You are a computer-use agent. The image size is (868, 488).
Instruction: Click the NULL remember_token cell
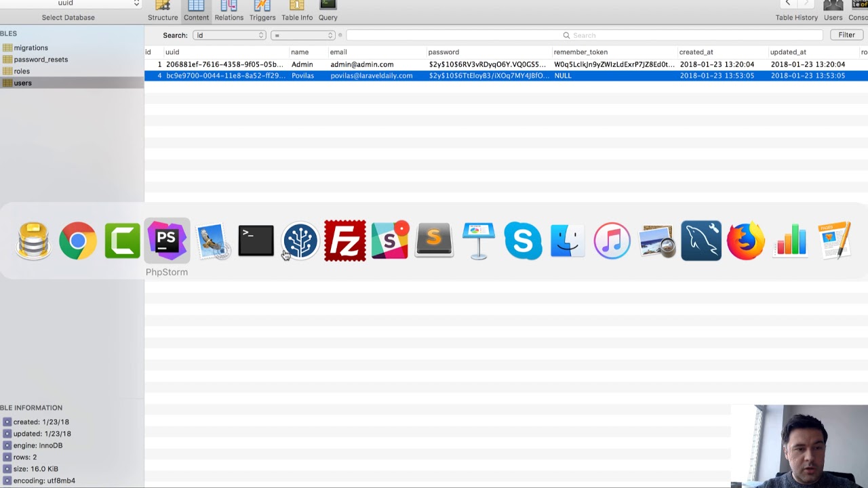point(563,76)
